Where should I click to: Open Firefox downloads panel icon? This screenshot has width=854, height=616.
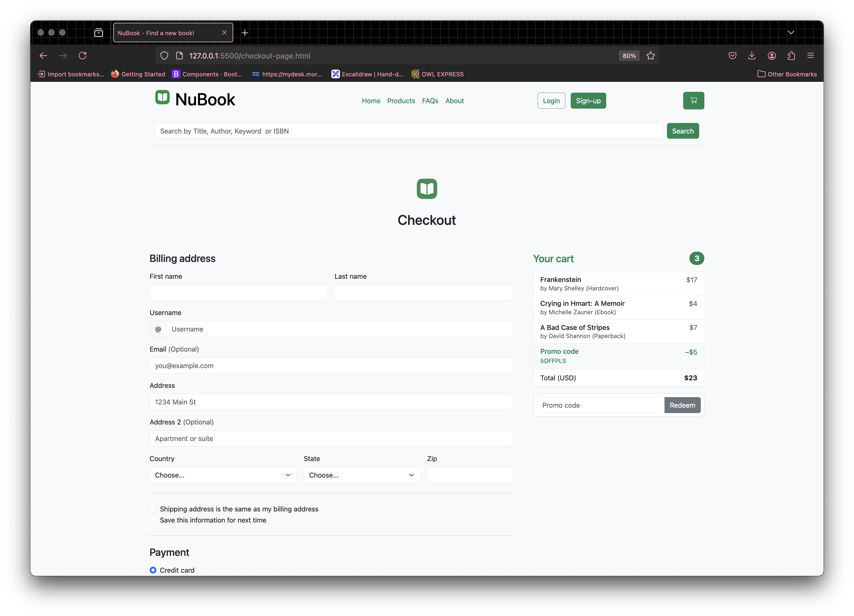(x=752, y=56)
